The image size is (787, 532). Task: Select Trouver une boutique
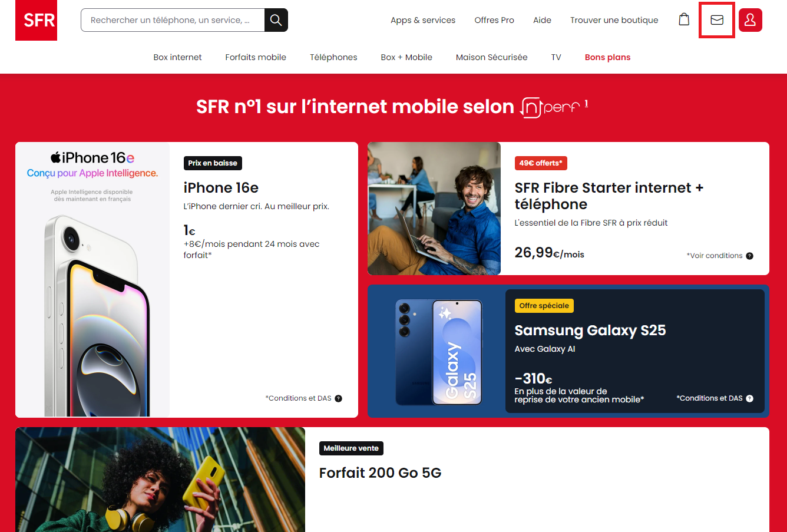pyautogui.click(x=614, y=20)
